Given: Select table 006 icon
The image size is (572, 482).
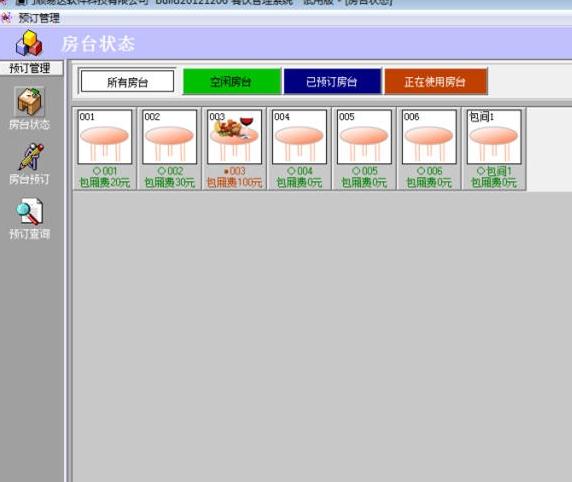Looking at the screenshot, I should coord(429,137).
